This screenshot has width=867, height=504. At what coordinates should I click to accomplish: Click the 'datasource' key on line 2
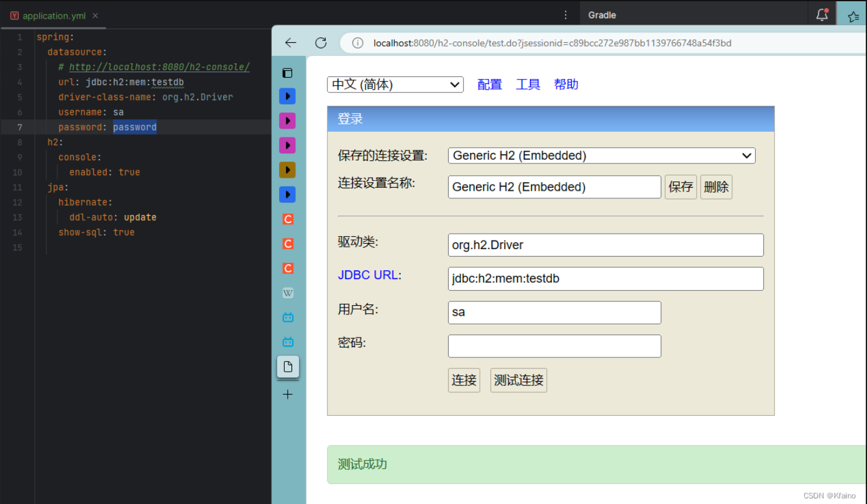pos(75,52)
